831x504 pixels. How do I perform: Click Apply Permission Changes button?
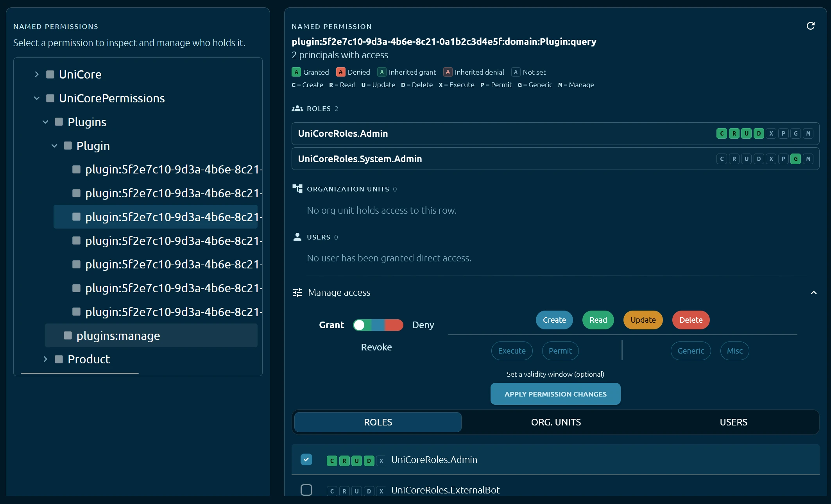point(555,394)
